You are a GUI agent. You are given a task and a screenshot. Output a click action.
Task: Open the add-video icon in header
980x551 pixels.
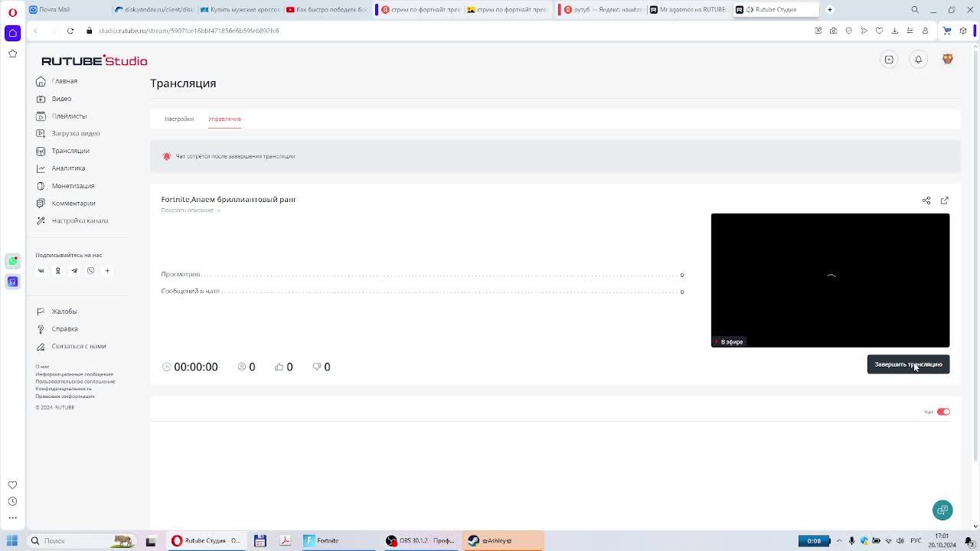click(x=889, y=60)
